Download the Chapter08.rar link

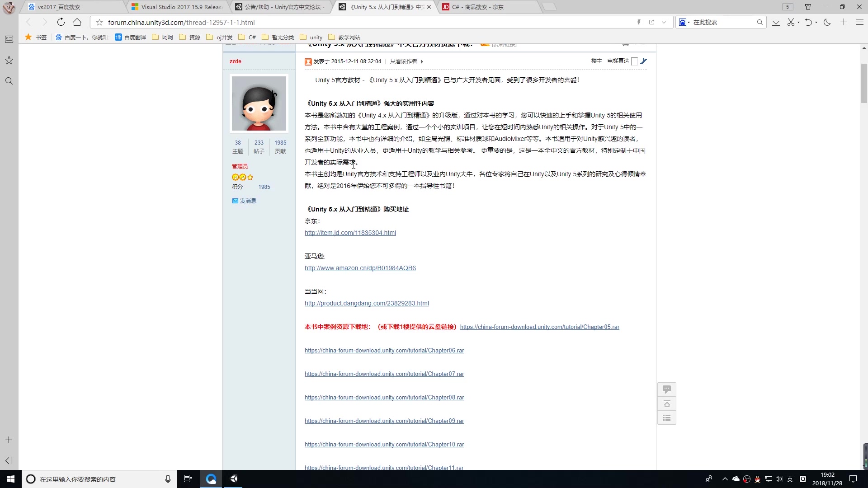pyautogui.click(x=384, y=398)
